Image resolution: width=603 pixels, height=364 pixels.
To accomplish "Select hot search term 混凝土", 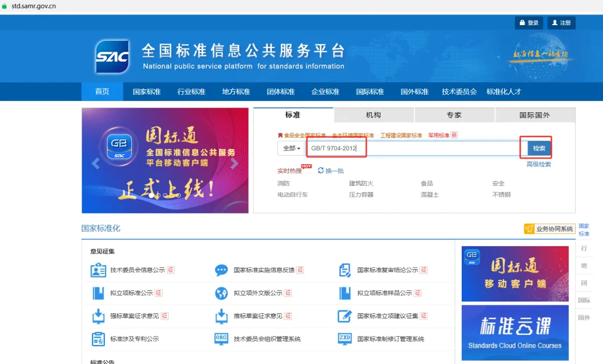I will pyautogui.click(x=429, y=194).
